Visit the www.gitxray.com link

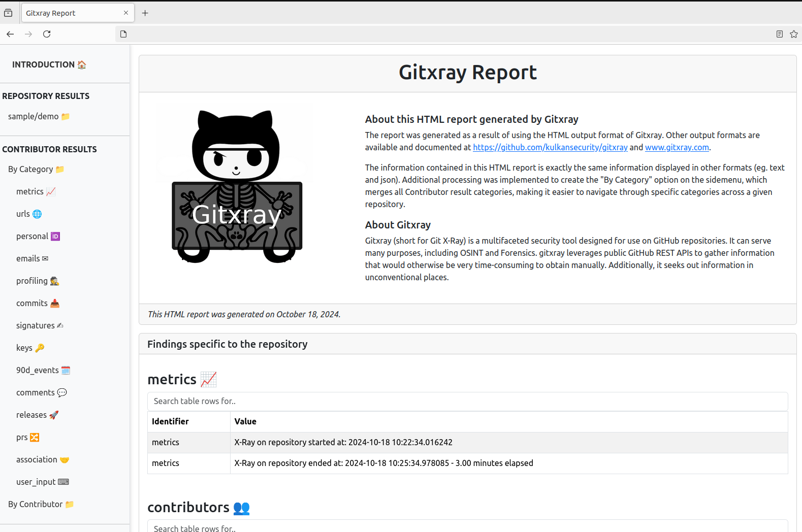click(x=677, y=147)
